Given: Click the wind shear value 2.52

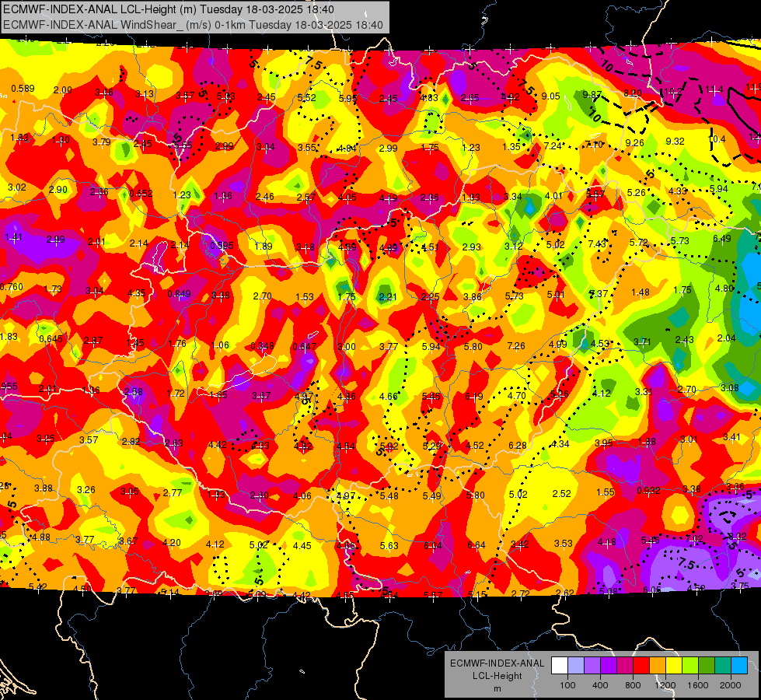Looking at the screenshot, I should point(561,494).
